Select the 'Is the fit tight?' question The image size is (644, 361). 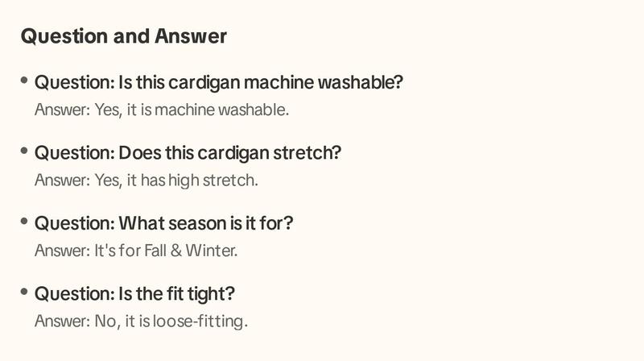pos(134,294)
